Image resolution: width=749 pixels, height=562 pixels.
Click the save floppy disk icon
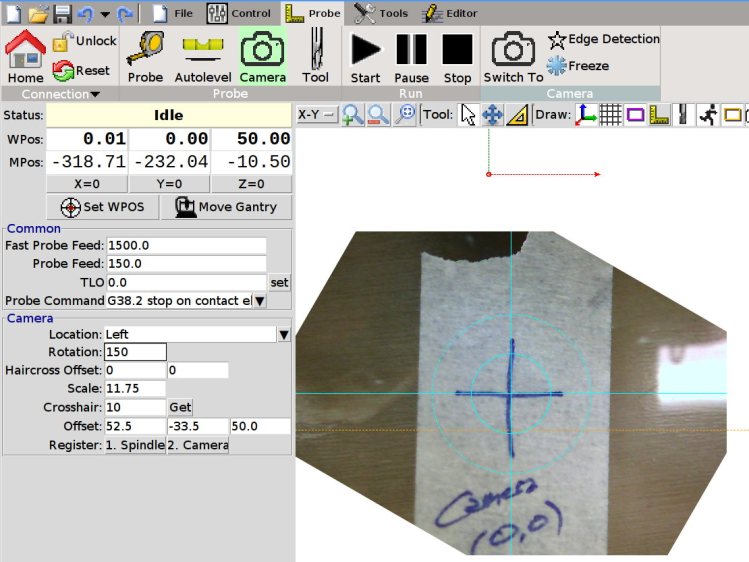[x=62, y=14]
